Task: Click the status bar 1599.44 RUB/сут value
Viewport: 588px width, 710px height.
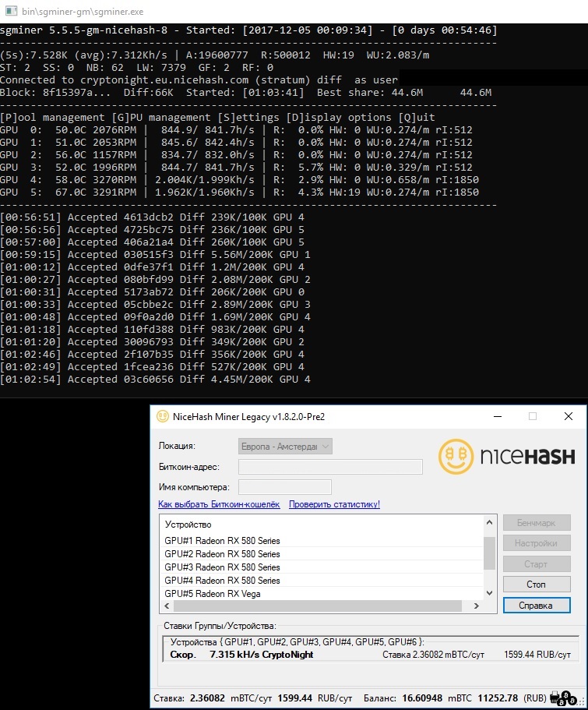Action: coord(315,698)
